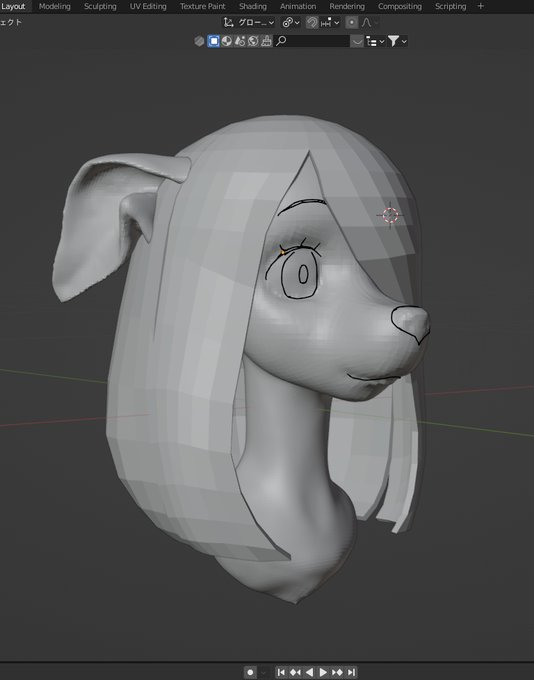
Task: Switch to the Scripting workspace tab
Action: tap(450, 7)
